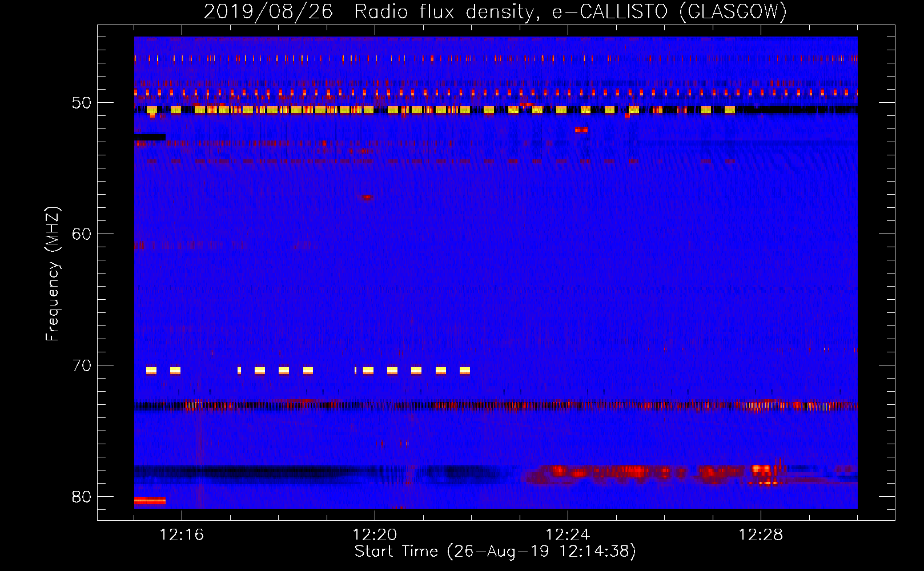This screenshot has width=924, height=571.
Task: Click the 60 frequency tick label
Action: (x=82, y=234)
